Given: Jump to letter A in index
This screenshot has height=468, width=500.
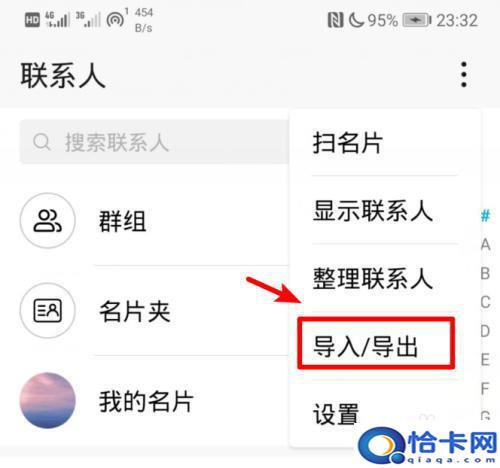Looking at the screenshot, I should [x=486, y=245].
